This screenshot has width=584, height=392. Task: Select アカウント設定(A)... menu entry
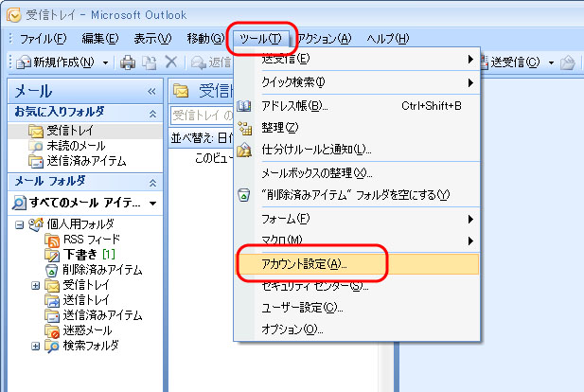pyautogui.click(x=358, y=264)
